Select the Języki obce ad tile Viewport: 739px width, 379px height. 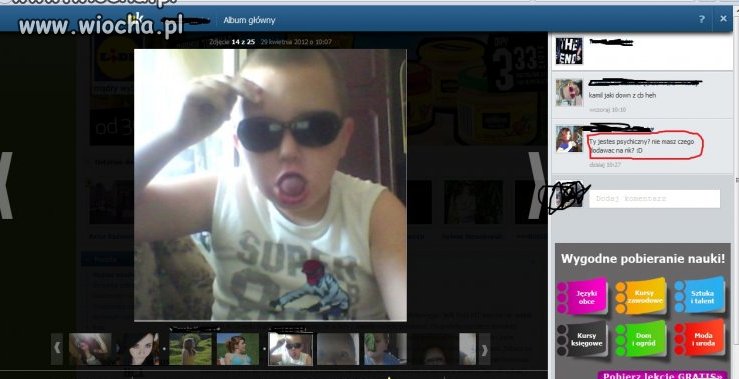583,297
